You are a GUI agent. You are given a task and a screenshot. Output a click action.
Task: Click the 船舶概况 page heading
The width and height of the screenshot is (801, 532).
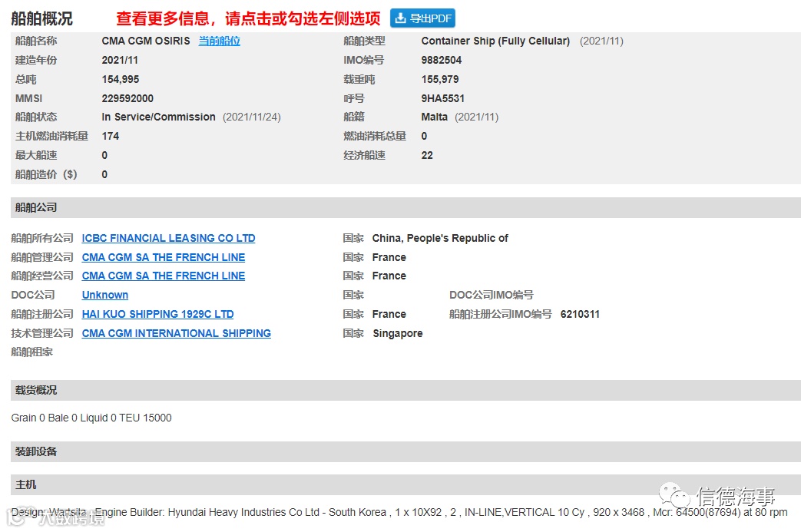pos(42,19)
